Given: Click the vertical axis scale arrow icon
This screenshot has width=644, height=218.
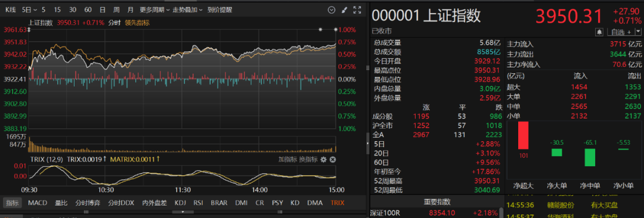Looking at the screenshot, I should [29, 30].
